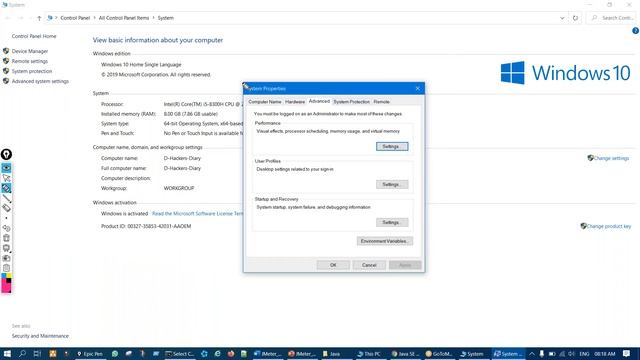
Task: Click the microphone tray icon
Action: click(542, 354)
